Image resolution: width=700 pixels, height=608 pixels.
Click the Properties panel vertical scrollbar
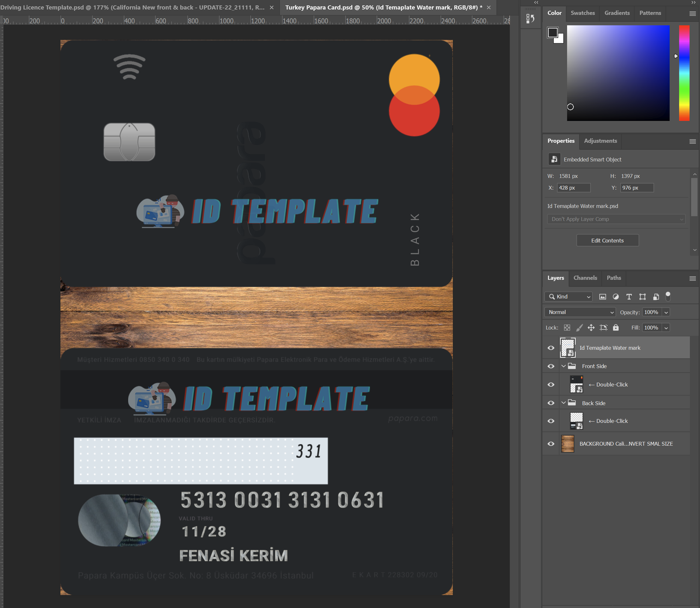click(695, 197)
